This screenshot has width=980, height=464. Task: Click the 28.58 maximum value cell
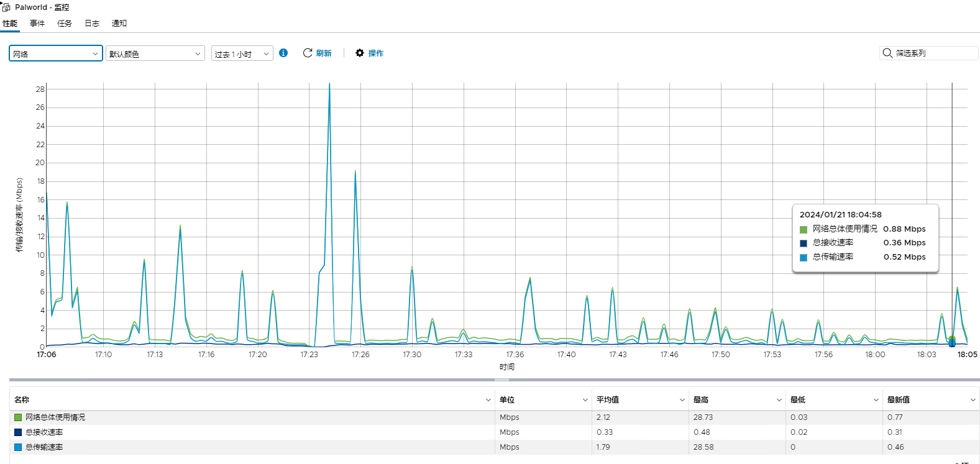703,447
